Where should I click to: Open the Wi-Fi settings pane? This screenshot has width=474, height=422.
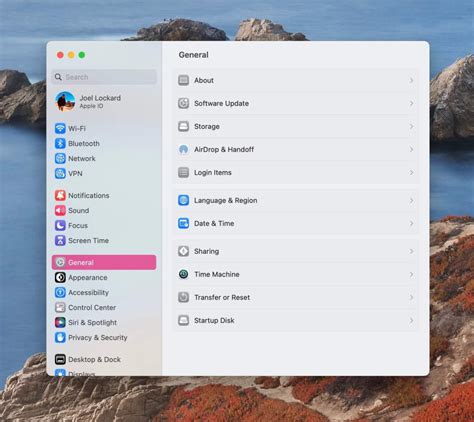click(x=104, y=128)
